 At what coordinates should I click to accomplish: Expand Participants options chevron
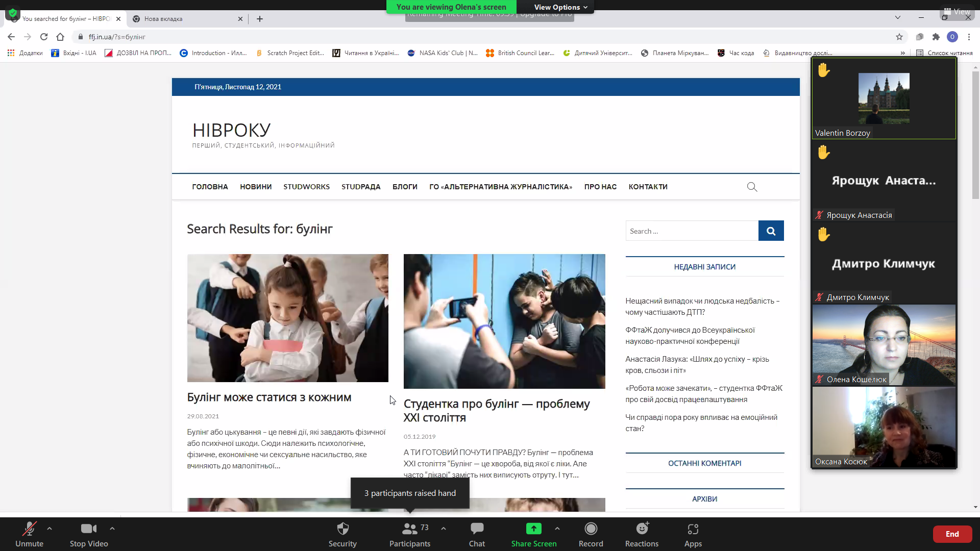(x=443, y=529)
